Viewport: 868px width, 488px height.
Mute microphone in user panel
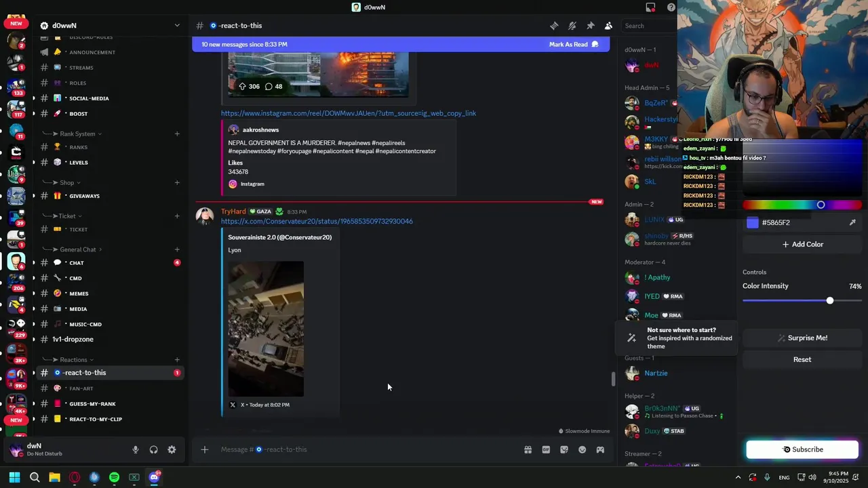136,449
